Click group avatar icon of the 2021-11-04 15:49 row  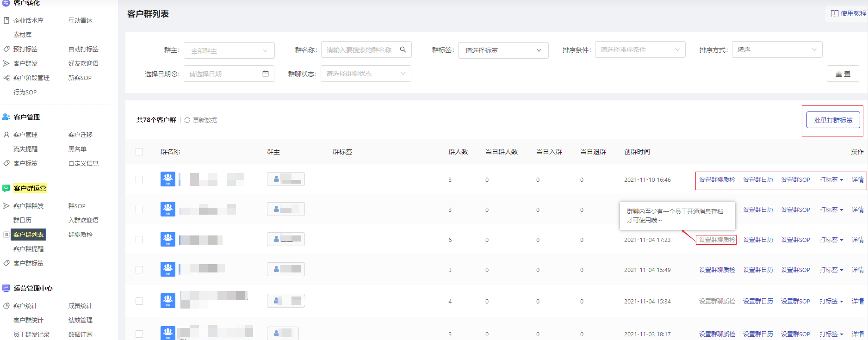click(168, 269)
